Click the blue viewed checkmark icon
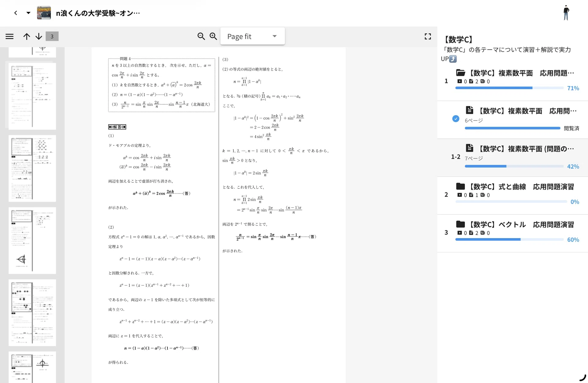The image size is (588, 383). [456, 119]
